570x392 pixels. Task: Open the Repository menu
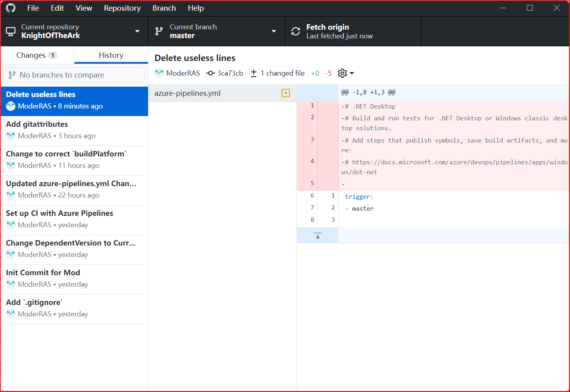[x=122, y=8]
